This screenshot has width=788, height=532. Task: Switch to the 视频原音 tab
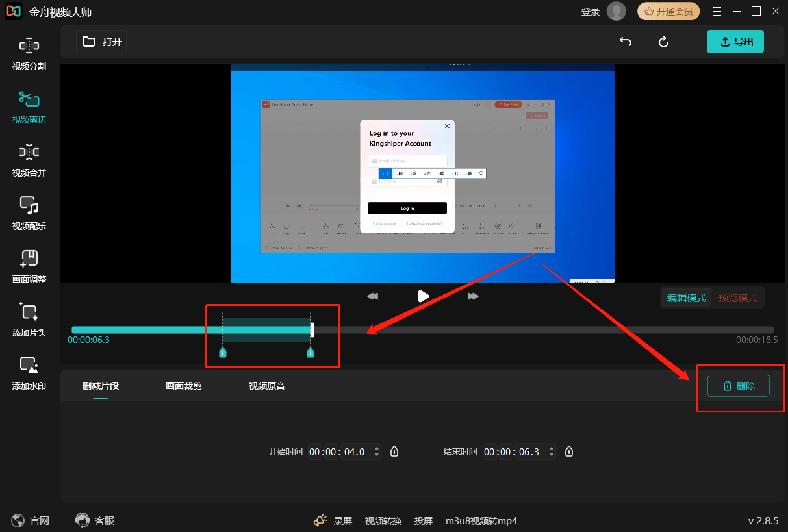[267, 386]
